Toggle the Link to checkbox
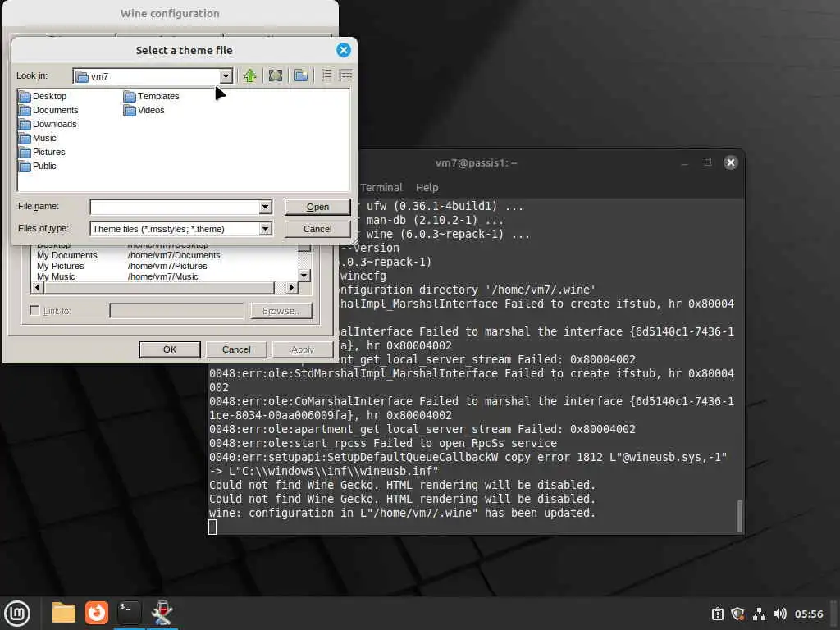 (x=34, y=311)
